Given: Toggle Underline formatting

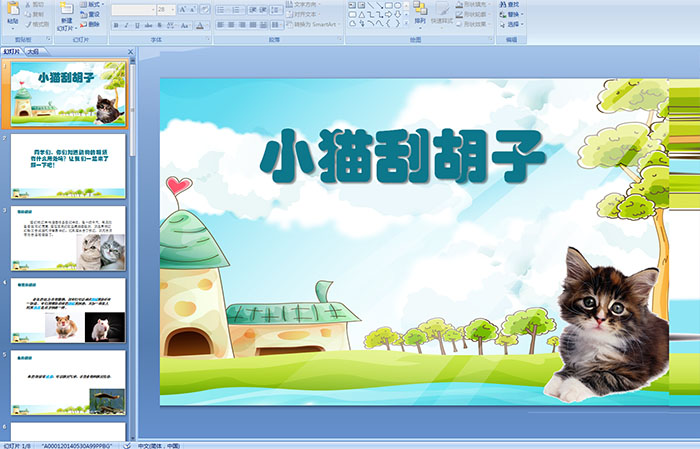Looking at the screenshot, I should click(136, 25).
